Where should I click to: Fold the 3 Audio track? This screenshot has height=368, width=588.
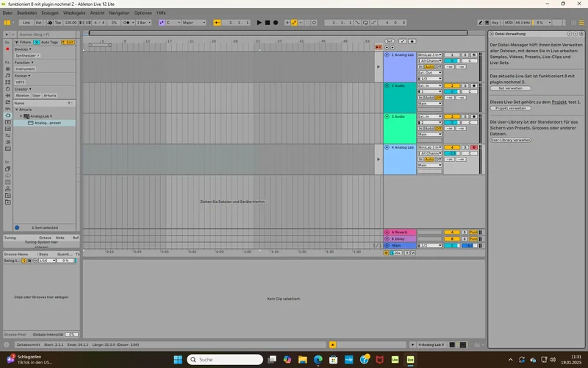(387, 116)
